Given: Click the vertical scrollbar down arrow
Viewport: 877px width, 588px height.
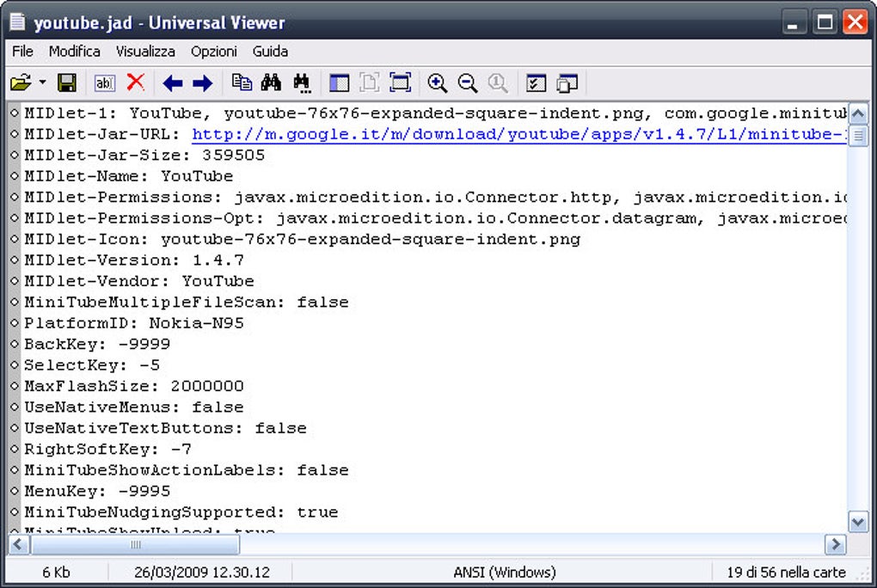Looking at the screenshot, I should click(x=858, y=522).
